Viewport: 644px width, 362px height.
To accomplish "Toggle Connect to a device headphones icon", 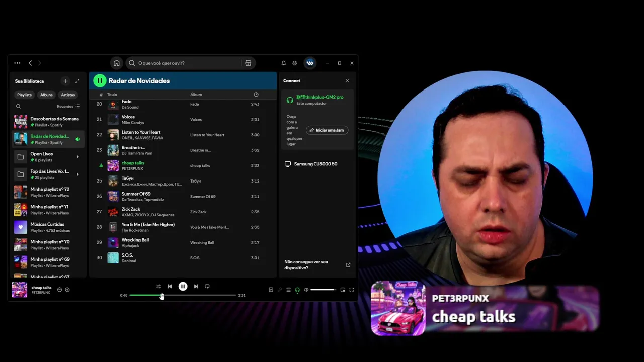I will tap(297, 290).
